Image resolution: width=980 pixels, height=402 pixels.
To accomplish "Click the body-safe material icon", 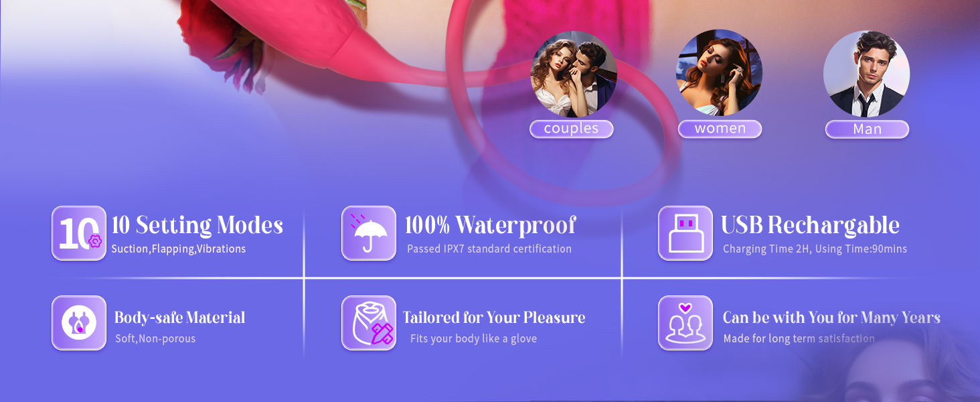I will 79,323.
